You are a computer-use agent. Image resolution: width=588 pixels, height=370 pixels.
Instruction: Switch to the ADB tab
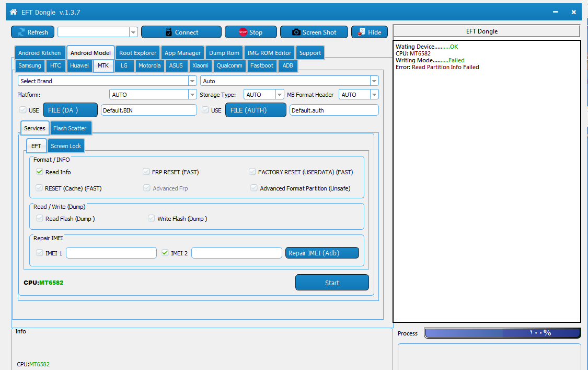(x=287, y=65)
